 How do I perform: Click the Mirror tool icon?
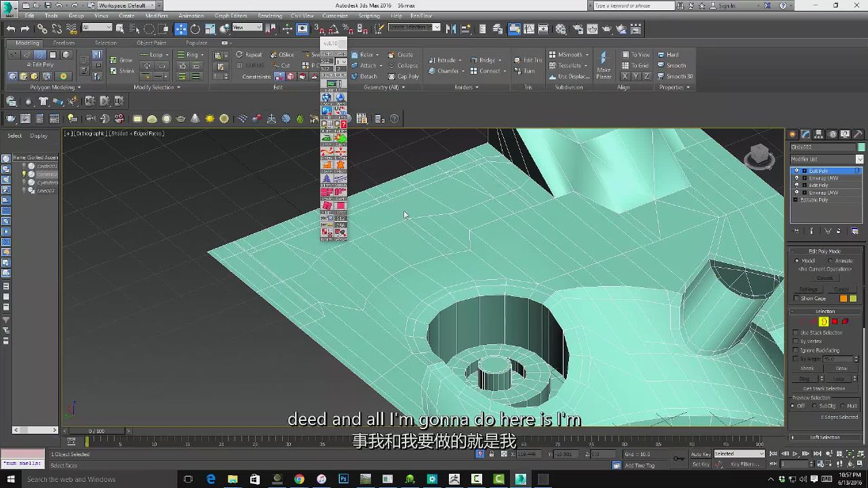point(452,28)
